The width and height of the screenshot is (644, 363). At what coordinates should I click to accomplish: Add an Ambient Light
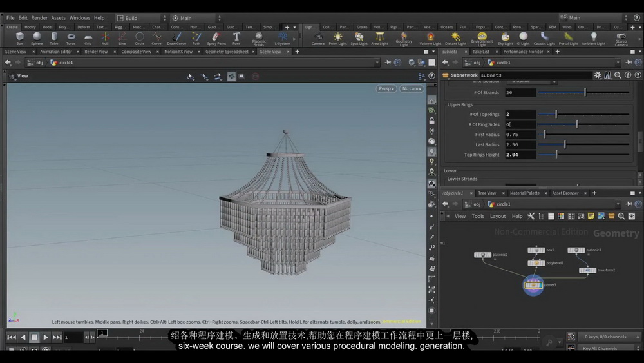[594, 39]
